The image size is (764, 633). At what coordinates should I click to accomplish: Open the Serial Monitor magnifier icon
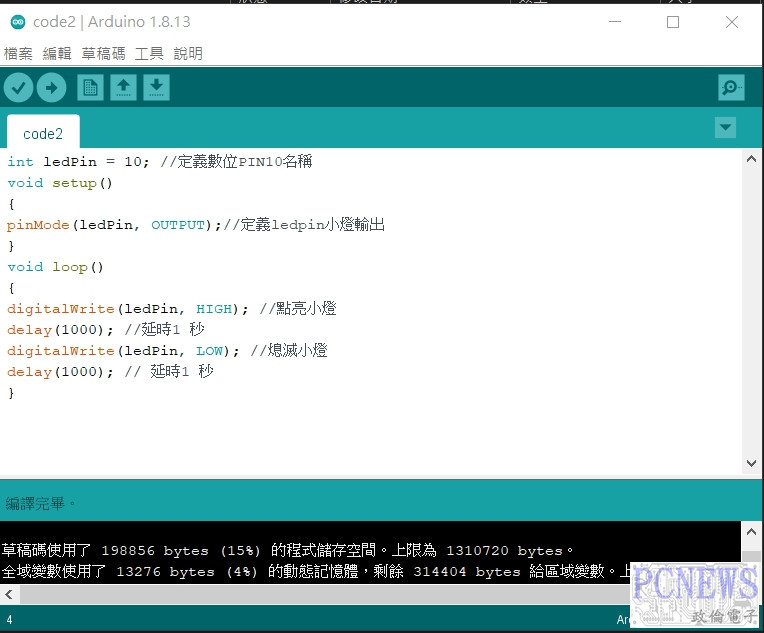pyautogui.click(x=731, y=88)
